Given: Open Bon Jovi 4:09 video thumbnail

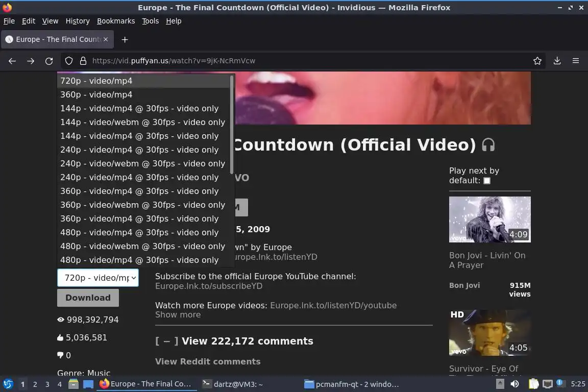Looking at the screenshot, I should (x=490, y=219).
